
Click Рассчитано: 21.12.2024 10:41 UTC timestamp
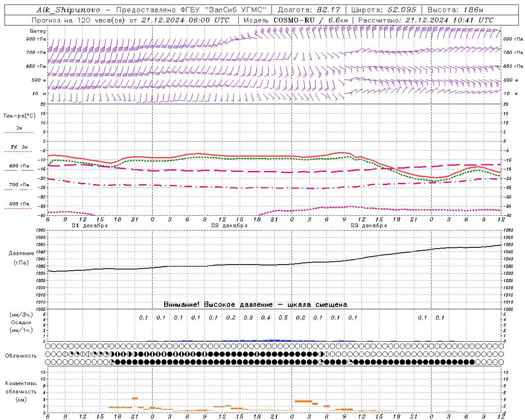click(x=426, y=20)
